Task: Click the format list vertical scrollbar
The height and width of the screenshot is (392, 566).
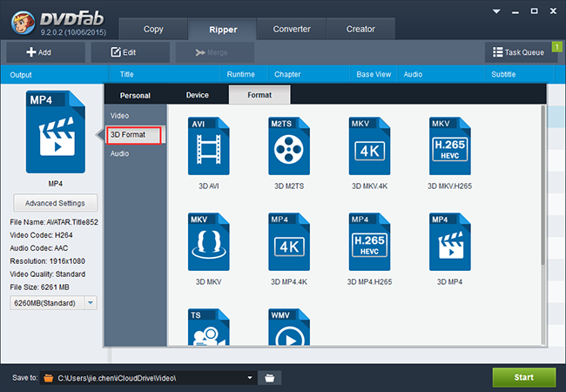Action: [543, 184]
